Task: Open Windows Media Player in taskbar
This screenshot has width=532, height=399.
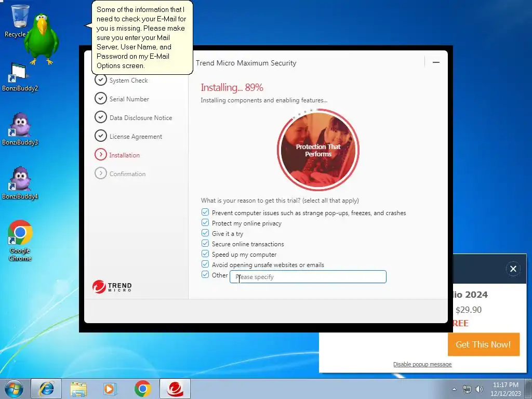Action: click(x=110, y=389)
